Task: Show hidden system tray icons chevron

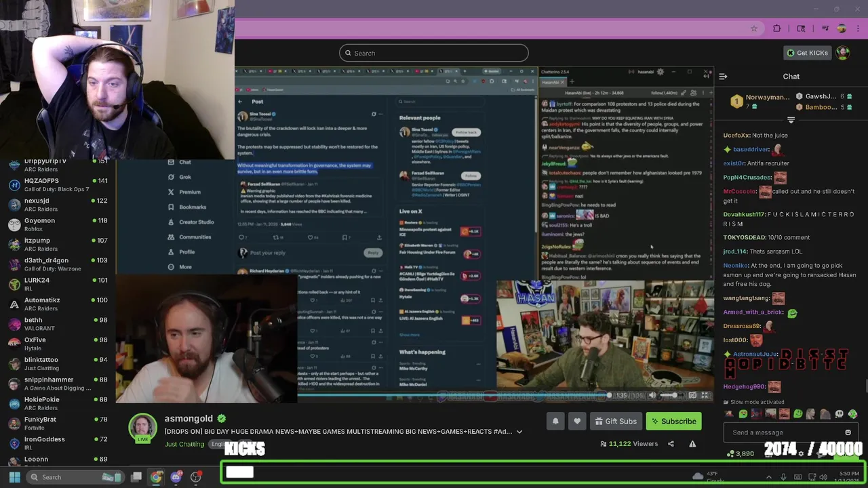Action: coord(768,477)
